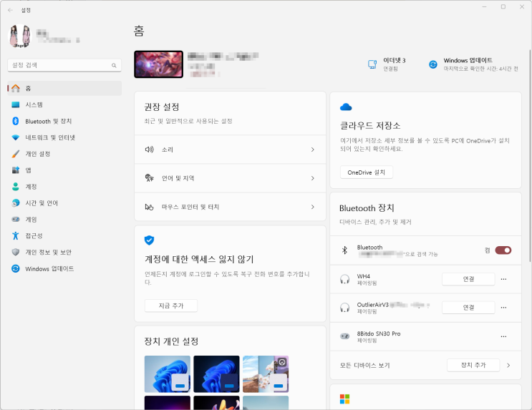Click the OneDrive 설치 button

(x=367, y=172)
